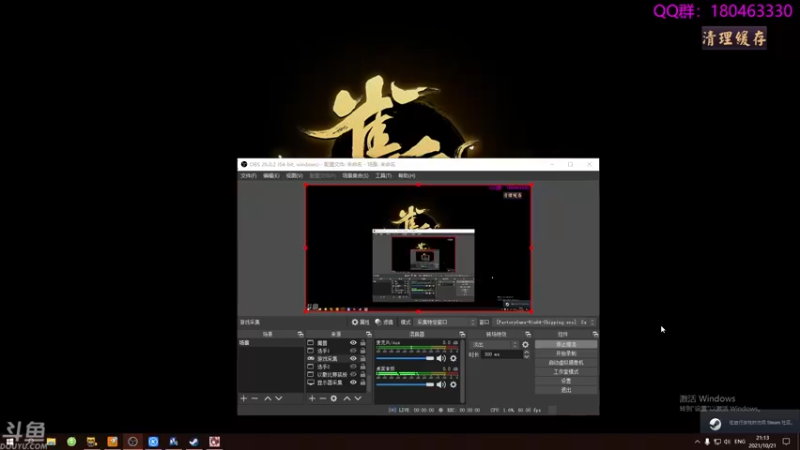
Task: Adjust 麦克风/Aux volume slider
Action: click(x=405, y=358)
